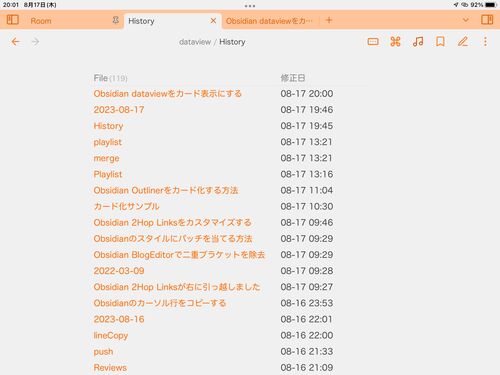Open the Reviews note link
500x375 pixels.
pos(110,368)
